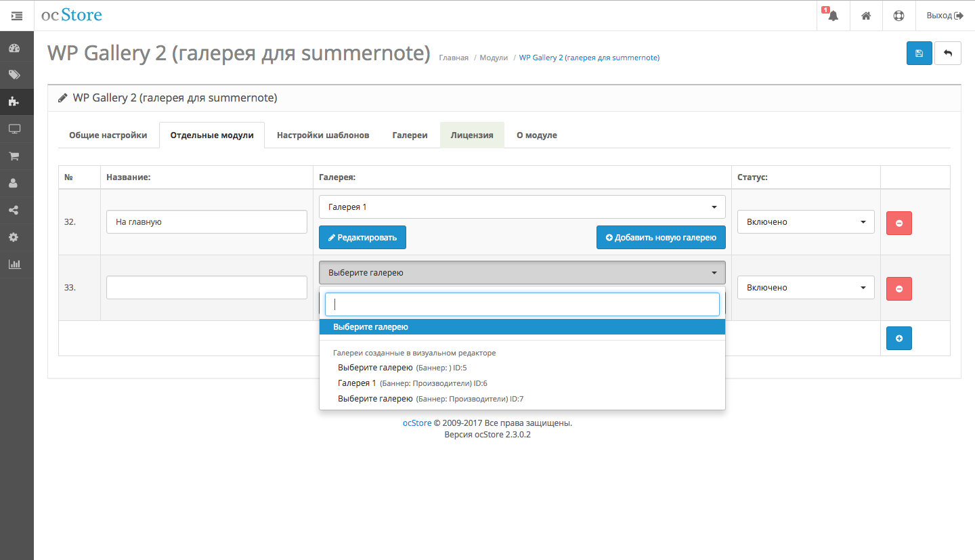Click the 'Редактировать' button
Screen dimensions: 975x560
[x=362, y=238]
